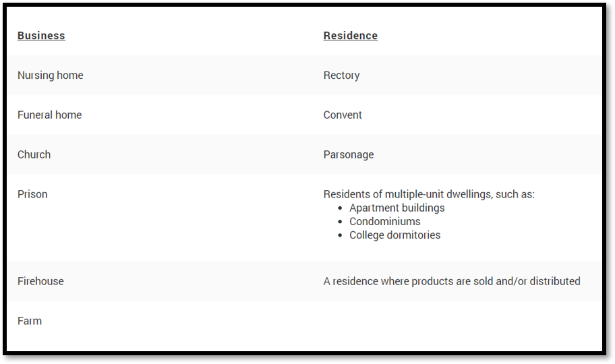Screen dimensions: 615x364
Task: Click the Business column header
Action: click(41, 36)
